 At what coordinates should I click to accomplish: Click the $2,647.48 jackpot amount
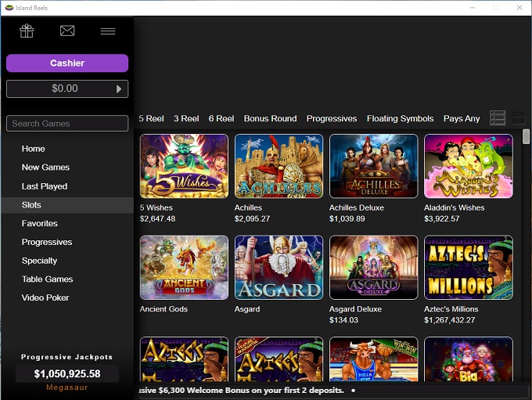point(158,218)
